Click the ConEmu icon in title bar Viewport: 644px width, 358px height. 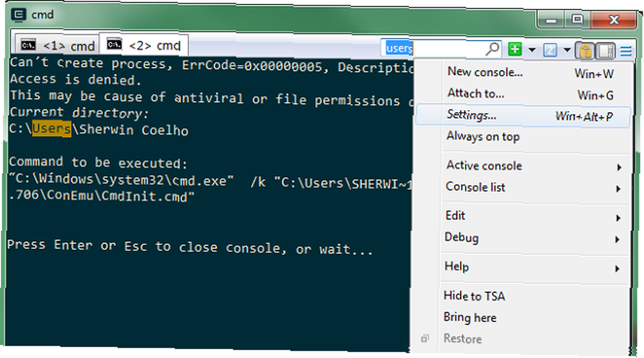tap(19, 15)
